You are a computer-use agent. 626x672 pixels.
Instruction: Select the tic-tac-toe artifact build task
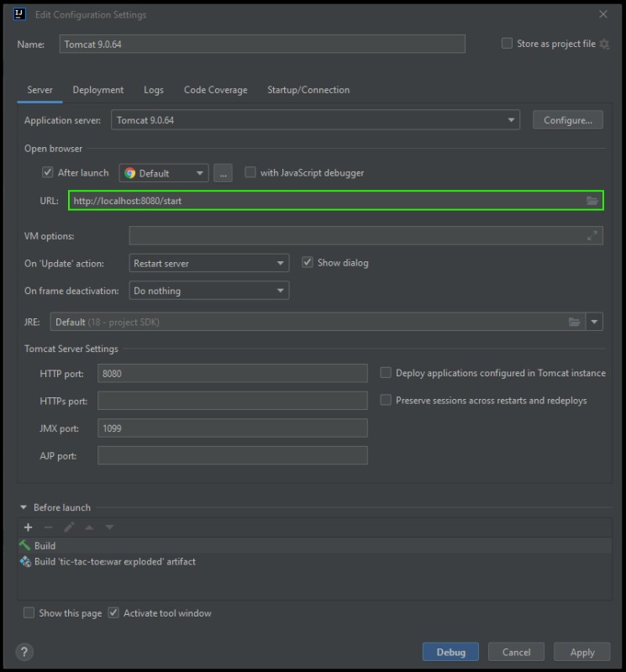coord(114,561)
